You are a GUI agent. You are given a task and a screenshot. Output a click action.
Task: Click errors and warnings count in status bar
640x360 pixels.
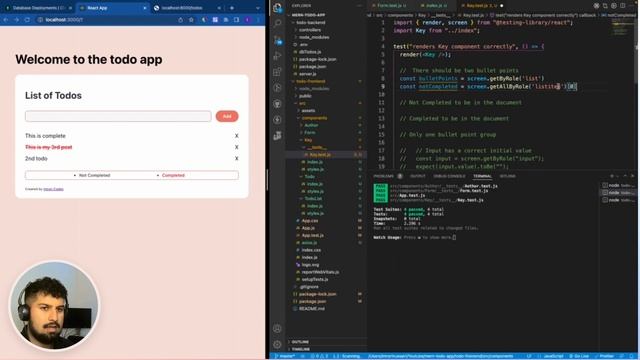(x=320, y=356)
